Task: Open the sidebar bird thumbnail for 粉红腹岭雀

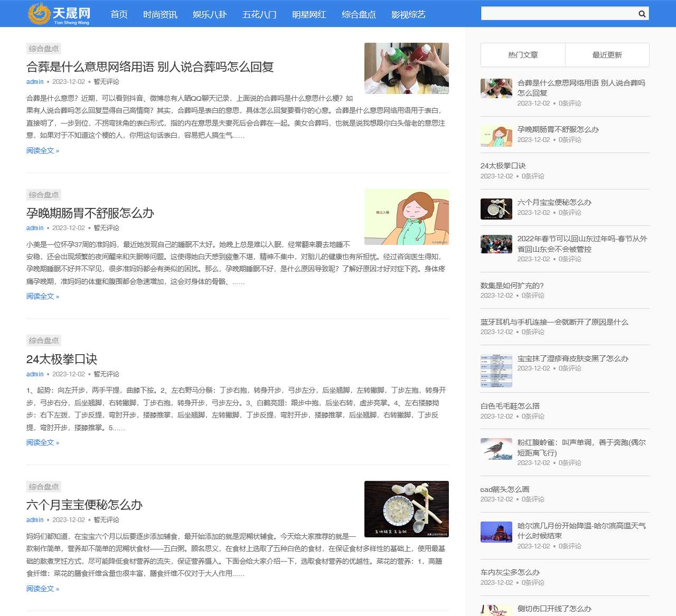Action: 496,449
